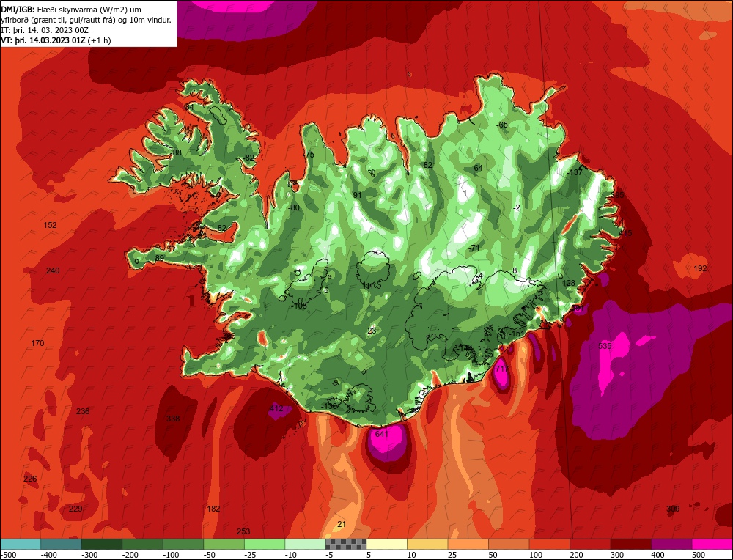Pick the 182 flux value
Viewport: 733px width, 560px height.
click(213, 509)
